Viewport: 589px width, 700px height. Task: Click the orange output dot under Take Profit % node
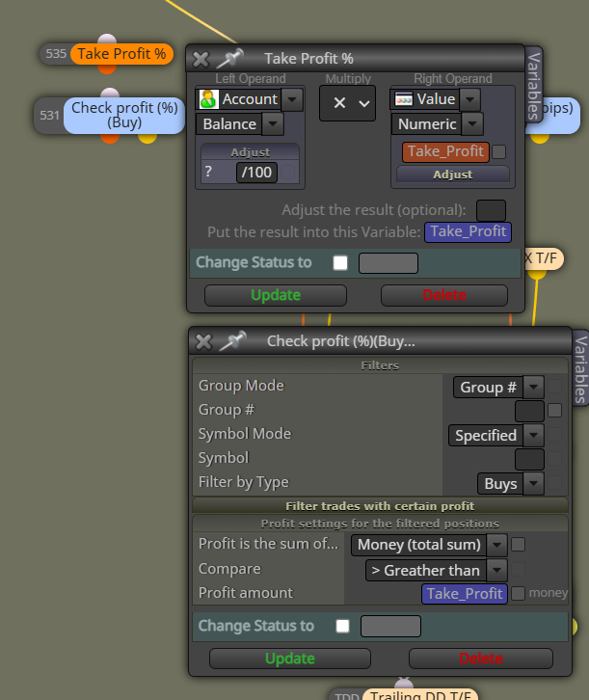pos(107,68)
